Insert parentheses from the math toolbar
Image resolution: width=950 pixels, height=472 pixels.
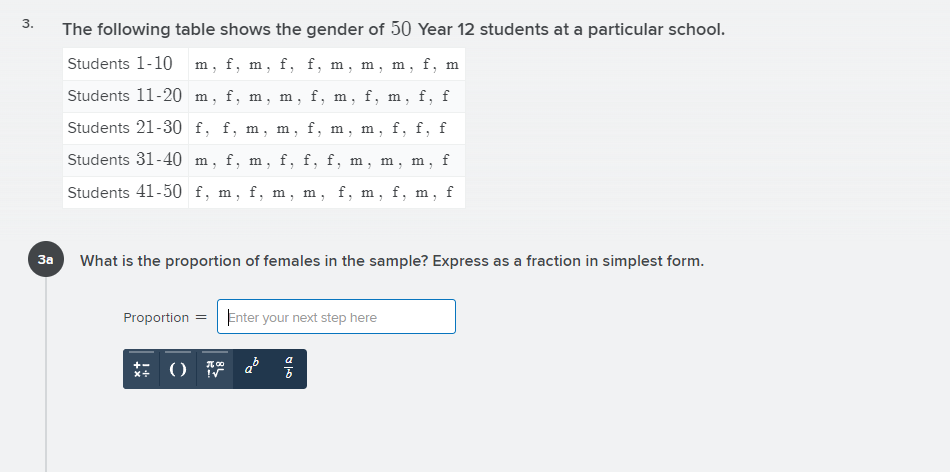(178, 369)
